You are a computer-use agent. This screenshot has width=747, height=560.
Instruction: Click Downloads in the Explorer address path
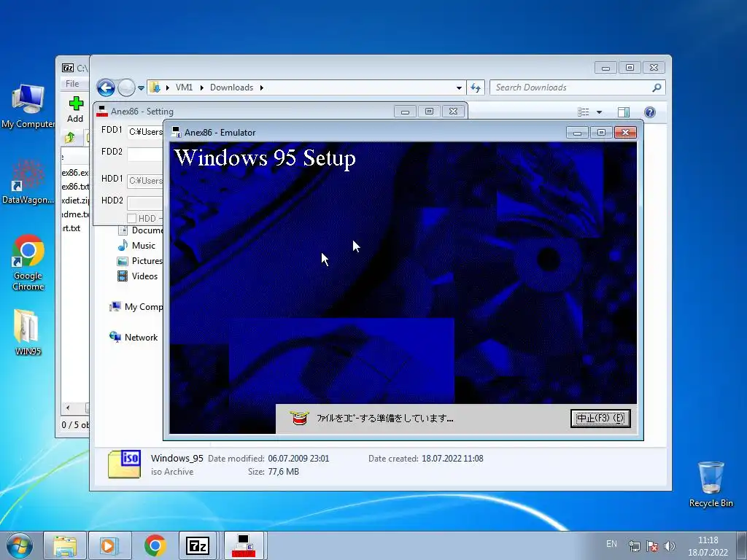pos(231,87)
